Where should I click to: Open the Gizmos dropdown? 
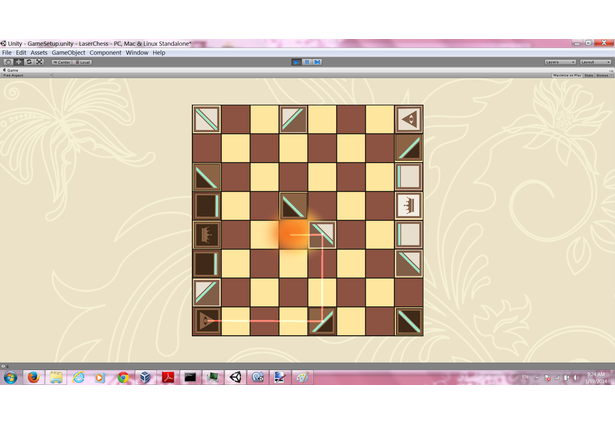click(x=604, y=75)
